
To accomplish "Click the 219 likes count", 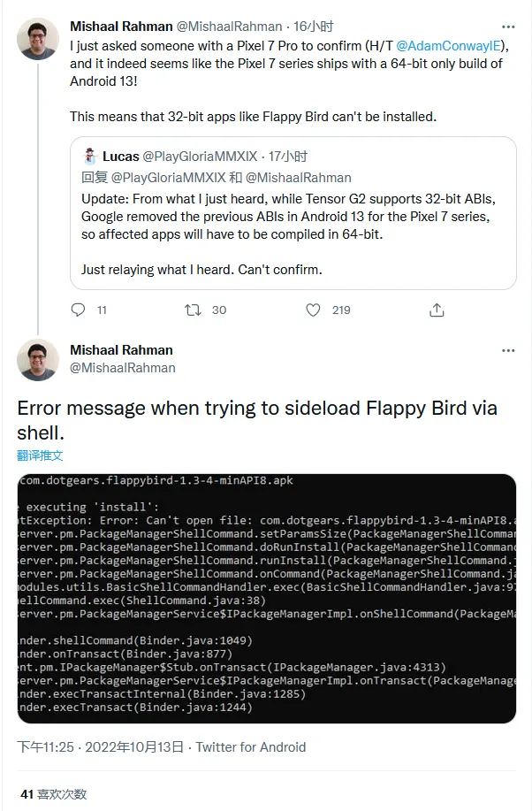I will pyautogui.click(x=341, y=310).
